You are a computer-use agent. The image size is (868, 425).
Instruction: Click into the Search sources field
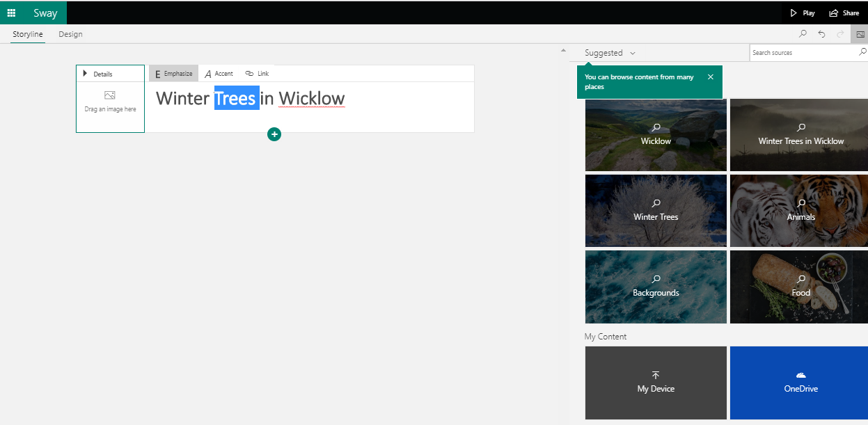coord(804,53)
